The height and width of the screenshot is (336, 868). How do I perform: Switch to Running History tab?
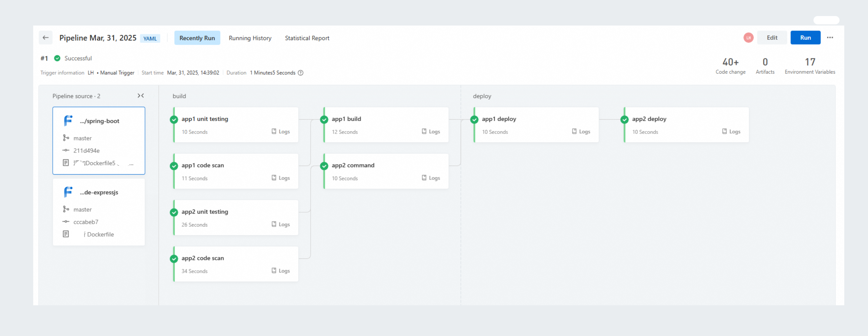click(250, 38)
